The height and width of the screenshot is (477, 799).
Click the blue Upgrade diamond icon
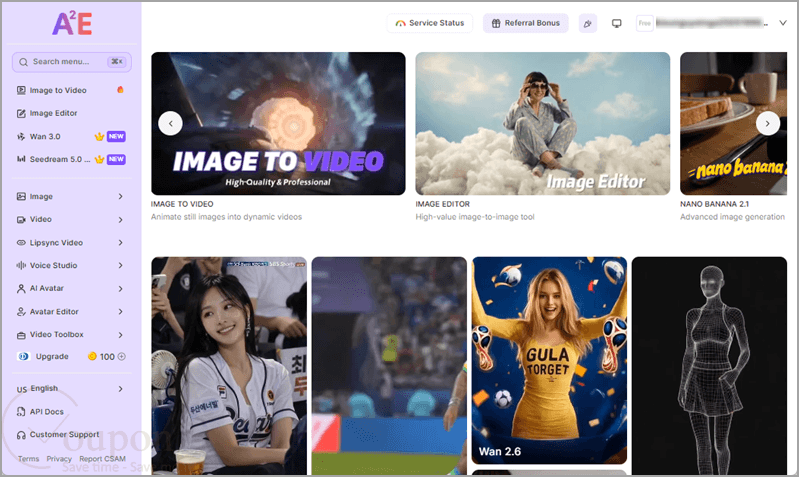(x=23, y=356)
